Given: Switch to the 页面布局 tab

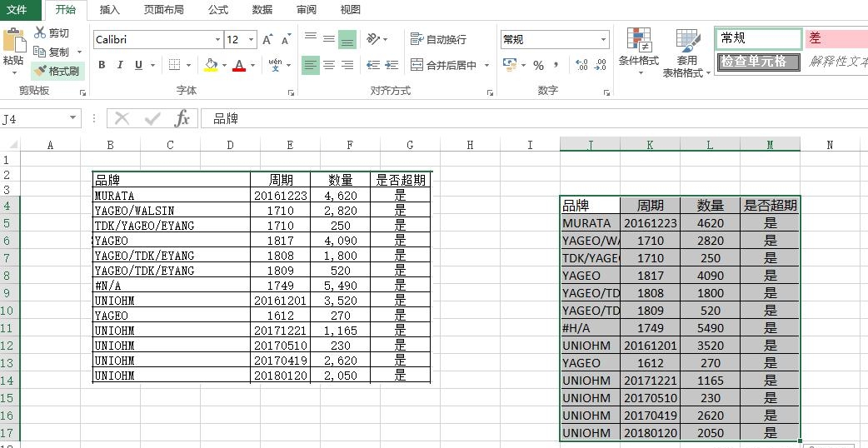Looking at the screenshot, I should [164, 9].
